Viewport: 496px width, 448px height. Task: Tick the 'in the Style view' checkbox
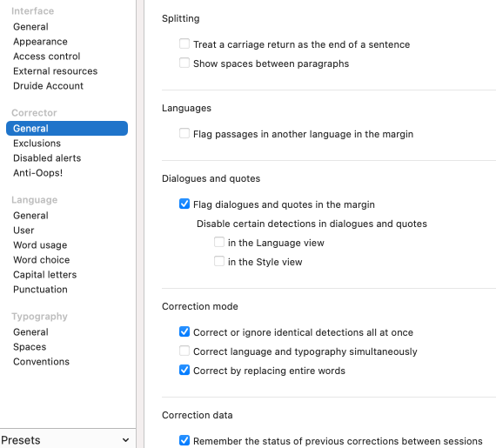click(x=219, y=261)
